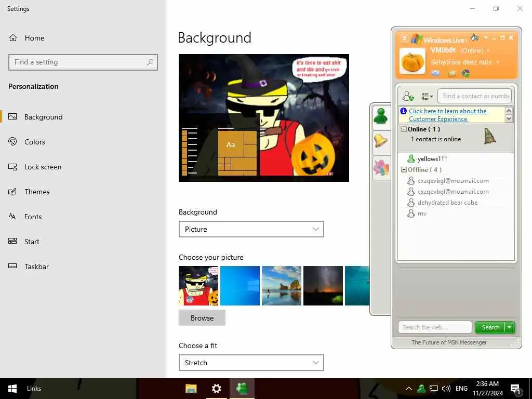The width and height of the screenshot is (532, 399).
Task: Click the blue info icon in the notification bar
Action: tap(403, 111)
